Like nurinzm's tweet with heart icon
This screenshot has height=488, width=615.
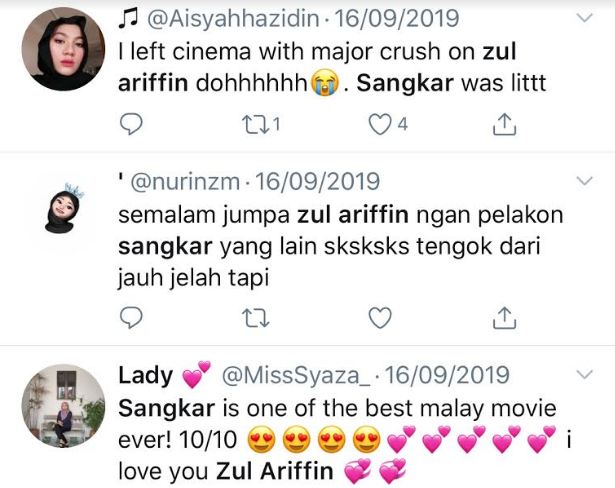pyautogui.click(x=380, y=317)
